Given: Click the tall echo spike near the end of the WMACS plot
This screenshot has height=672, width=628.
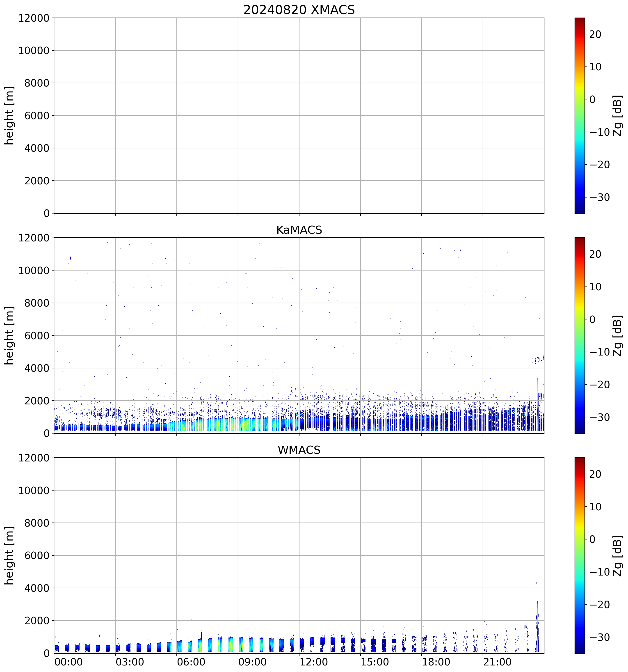Looking at the screenshot, I should (x=537, y=622).
